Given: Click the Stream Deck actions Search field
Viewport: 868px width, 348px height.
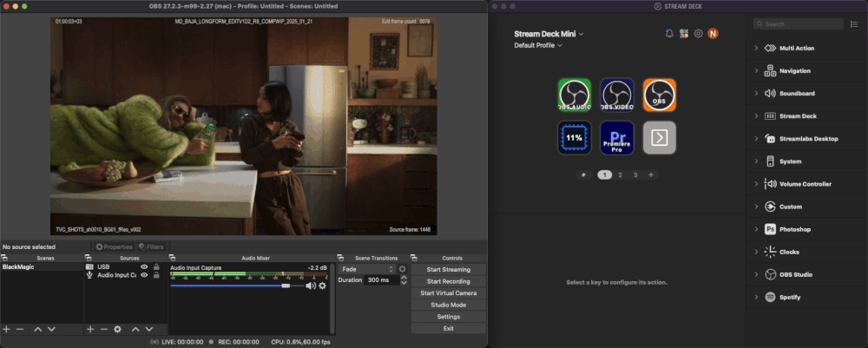Looking at the screenshot, I should click(799, 23).
